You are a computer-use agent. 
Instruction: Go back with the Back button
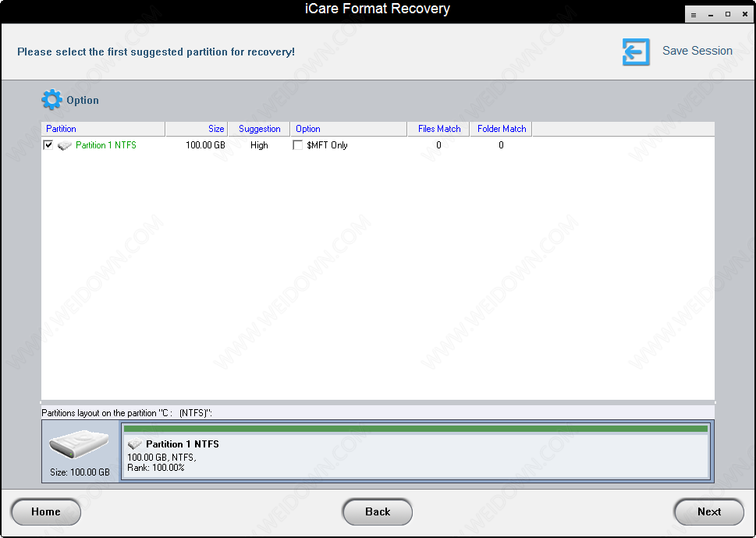tap(378, 512)
